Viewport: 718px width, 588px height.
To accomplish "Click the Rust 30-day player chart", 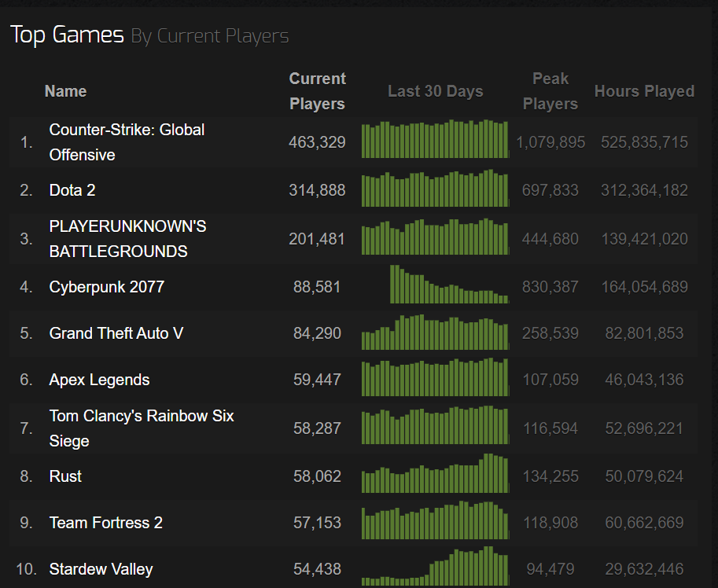I will 435,473.
